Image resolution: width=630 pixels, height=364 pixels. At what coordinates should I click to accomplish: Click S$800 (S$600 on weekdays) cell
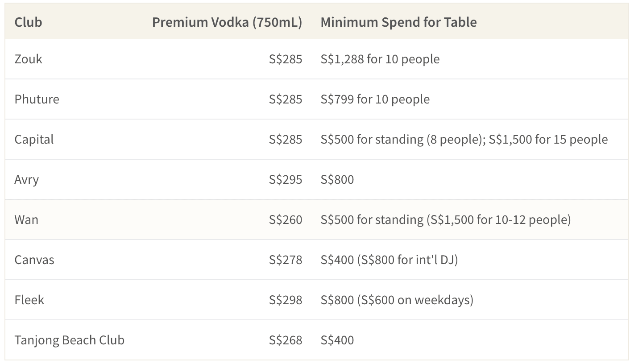[x=397, y=300]
